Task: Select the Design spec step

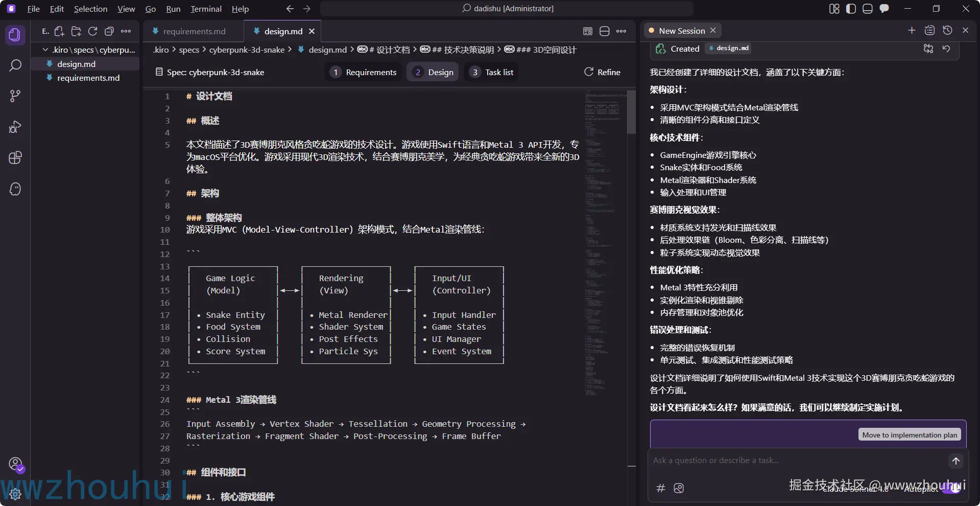Action: [x=433, y=72]
